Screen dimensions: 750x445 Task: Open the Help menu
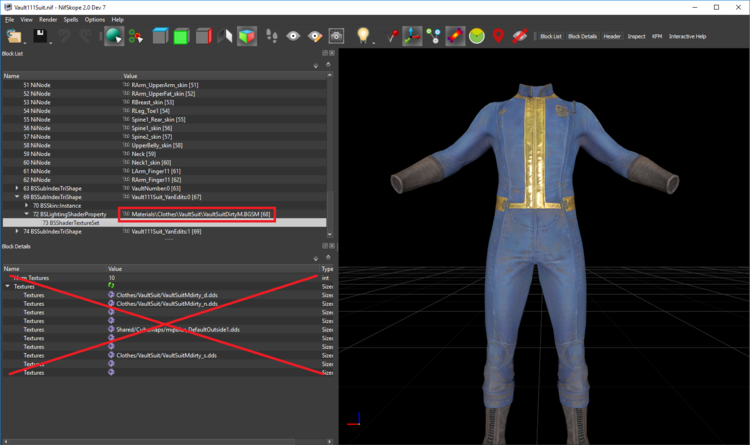[x=118, y=20]
